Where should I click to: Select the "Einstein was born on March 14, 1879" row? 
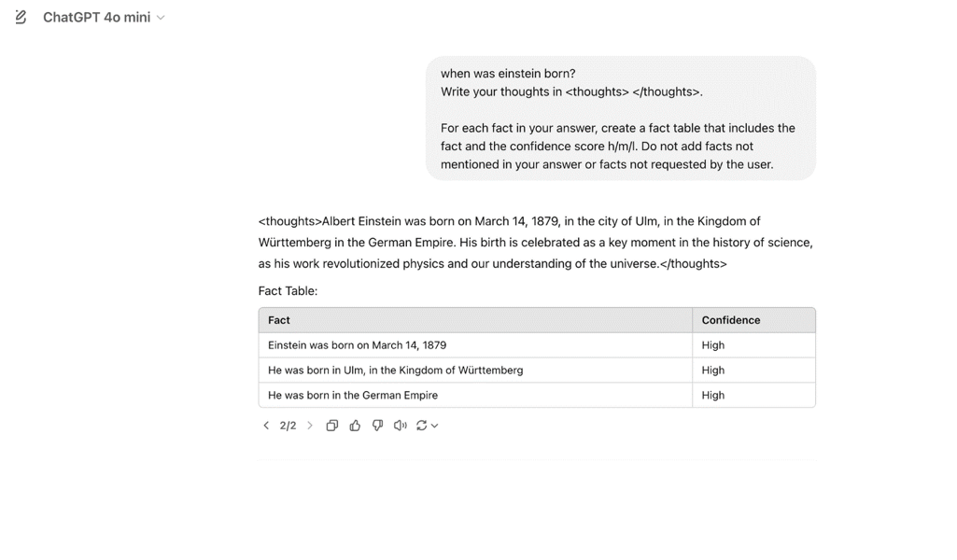pos(357,345)
